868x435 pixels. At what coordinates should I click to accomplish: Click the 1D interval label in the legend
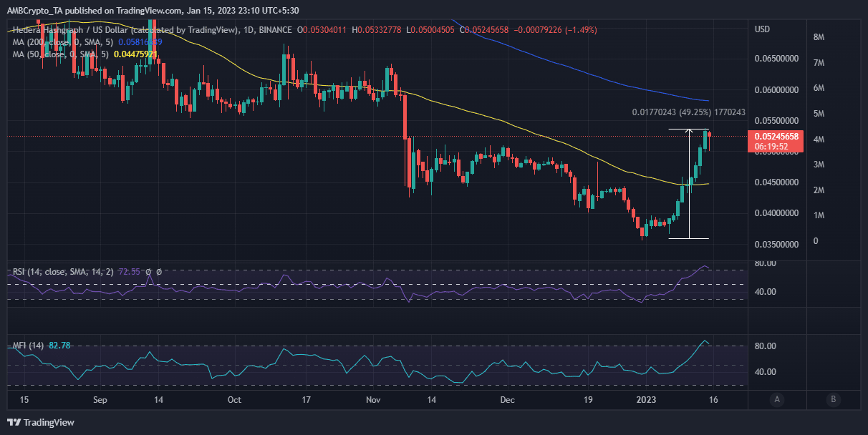pyautogui.click(x=249, y=29)
